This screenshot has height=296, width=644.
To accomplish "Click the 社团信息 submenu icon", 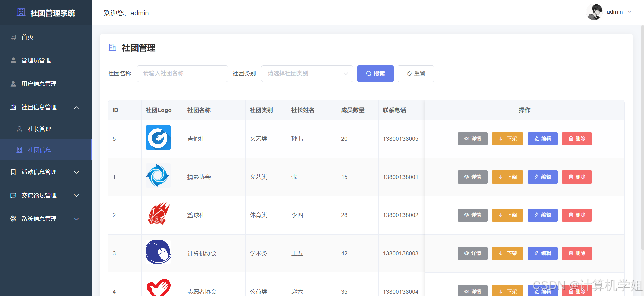I will [x=20, y=150].
